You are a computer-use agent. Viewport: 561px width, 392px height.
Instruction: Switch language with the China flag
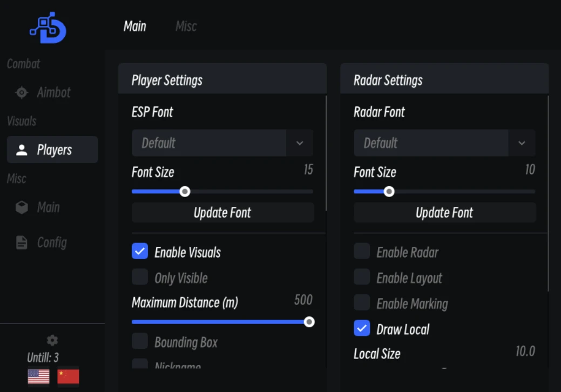69,377
